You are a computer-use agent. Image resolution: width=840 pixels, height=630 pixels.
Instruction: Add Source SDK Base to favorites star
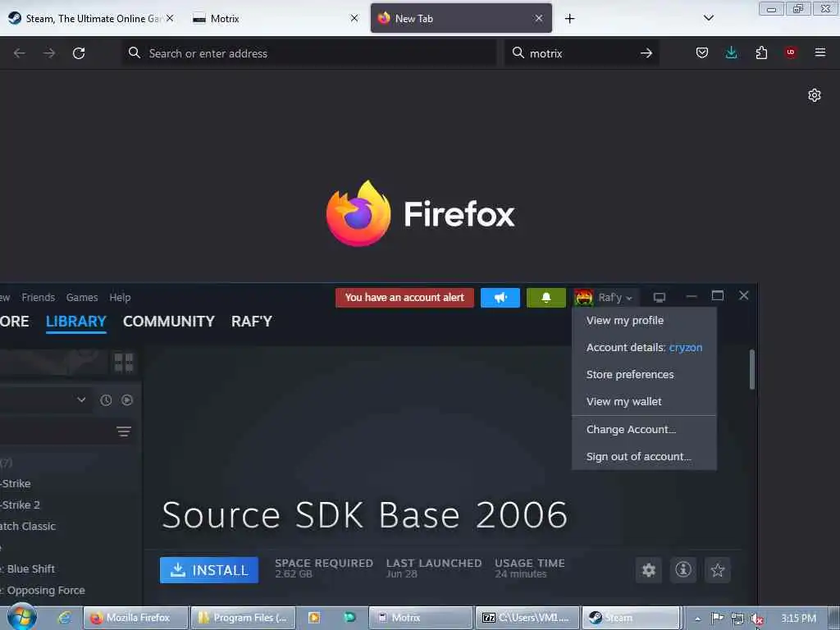click(x=718, y=570)
